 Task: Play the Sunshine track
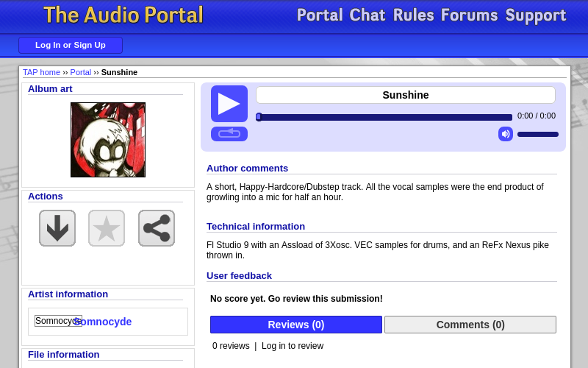click(x=229, y=104)
